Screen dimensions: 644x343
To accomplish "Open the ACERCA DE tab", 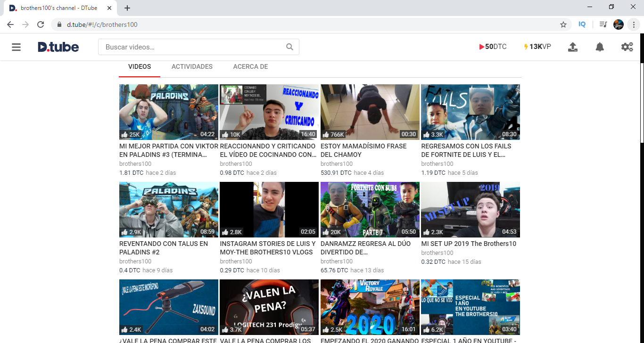I will click(250, 66).
